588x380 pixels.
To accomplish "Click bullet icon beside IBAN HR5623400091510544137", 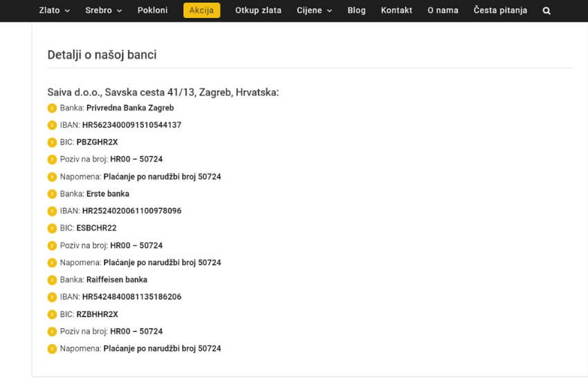I will click(52, 125).
